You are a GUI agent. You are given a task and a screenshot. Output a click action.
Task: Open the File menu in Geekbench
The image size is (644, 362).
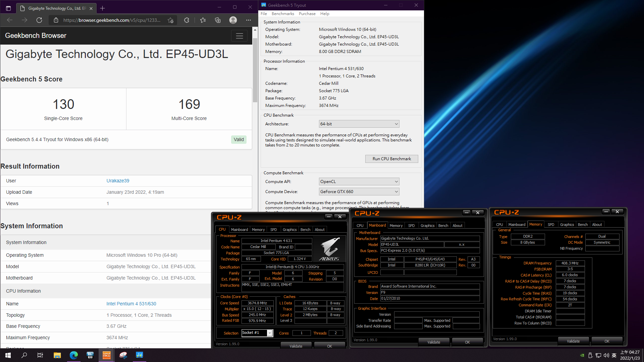coord(264,14)
